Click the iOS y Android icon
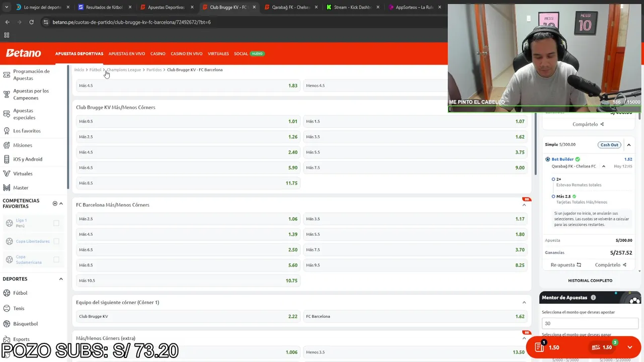The width and height of the screenshot is (644, 362). pyautogui.click(x=7, y=159)
